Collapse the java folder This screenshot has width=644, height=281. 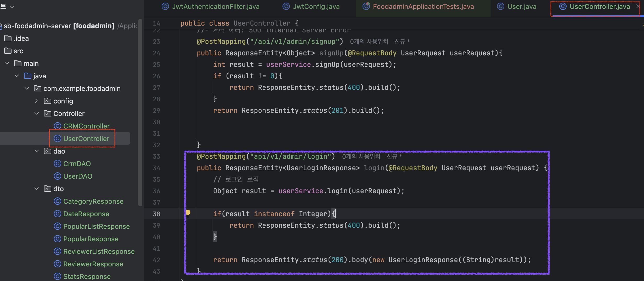click(17, 76)
